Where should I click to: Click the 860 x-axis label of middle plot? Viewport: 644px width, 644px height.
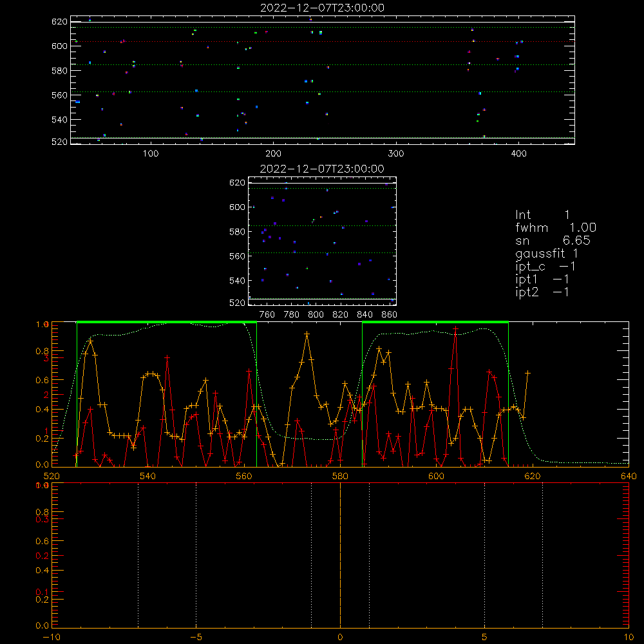pos(390,315)
